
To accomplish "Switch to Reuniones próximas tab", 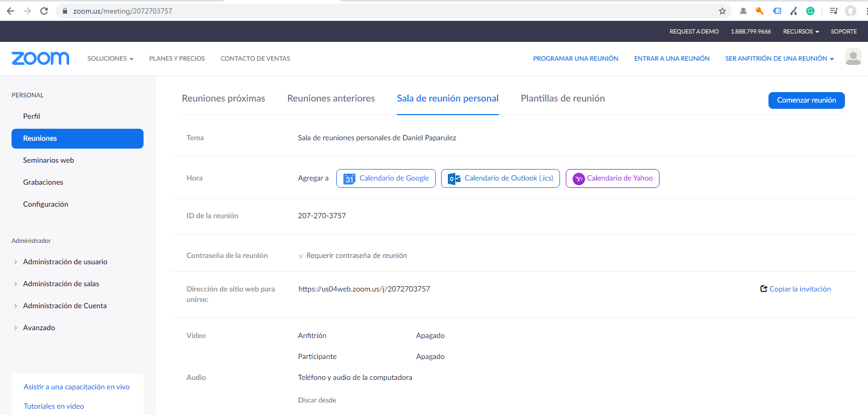I will (224, 98).
